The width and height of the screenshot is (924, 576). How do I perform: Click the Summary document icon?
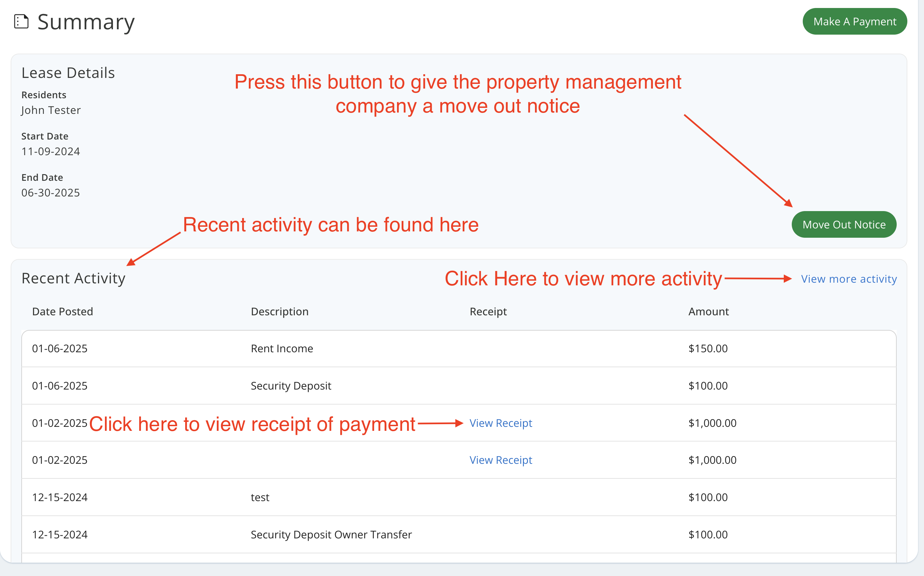(21, 22)
